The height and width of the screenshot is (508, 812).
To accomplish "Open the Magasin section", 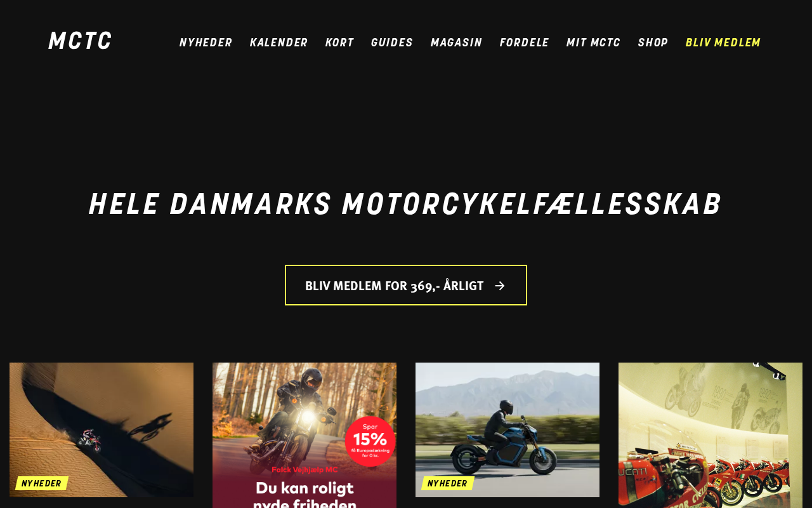I will point(456,43).
